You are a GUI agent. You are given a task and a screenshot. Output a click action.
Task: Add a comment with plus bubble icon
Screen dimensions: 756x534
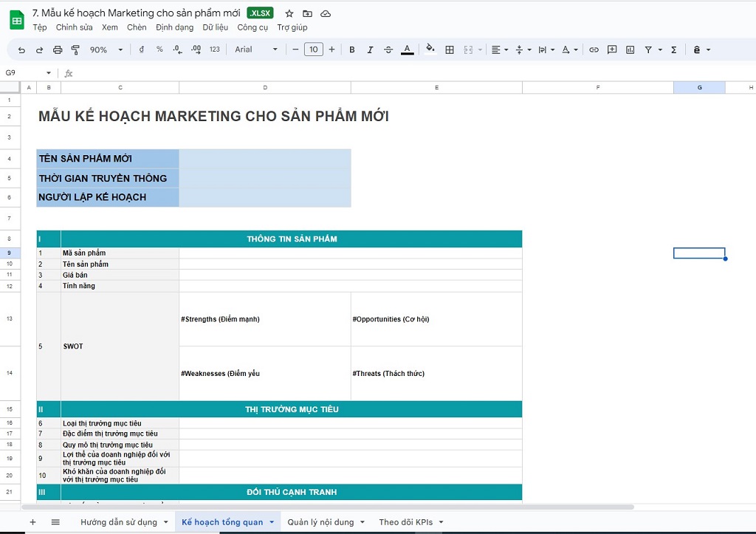(612, 49)
